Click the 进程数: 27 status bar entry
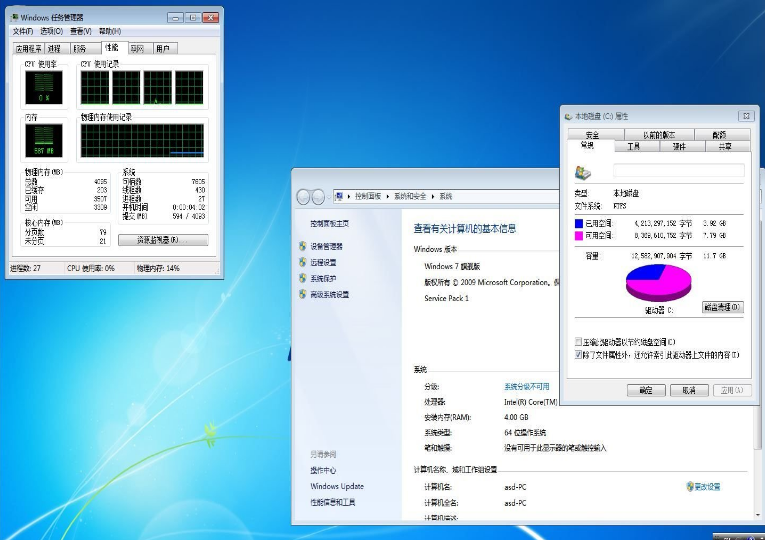Viewport: 765px width, 540px height. [25, 268]
